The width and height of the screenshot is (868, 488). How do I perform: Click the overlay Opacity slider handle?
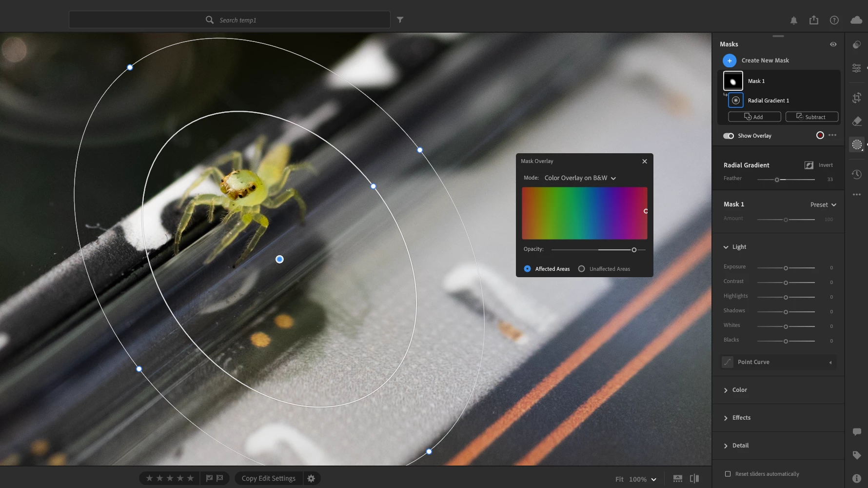[634, 250]
